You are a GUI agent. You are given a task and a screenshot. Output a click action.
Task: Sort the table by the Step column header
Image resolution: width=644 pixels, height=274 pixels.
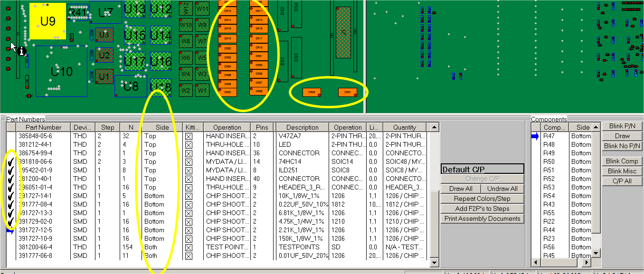click(107, 127)
